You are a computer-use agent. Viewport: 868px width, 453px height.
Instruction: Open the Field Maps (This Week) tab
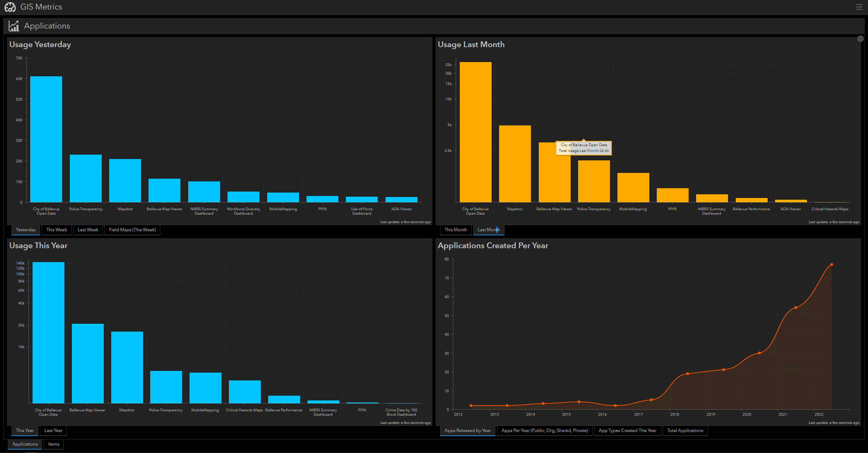132,230
